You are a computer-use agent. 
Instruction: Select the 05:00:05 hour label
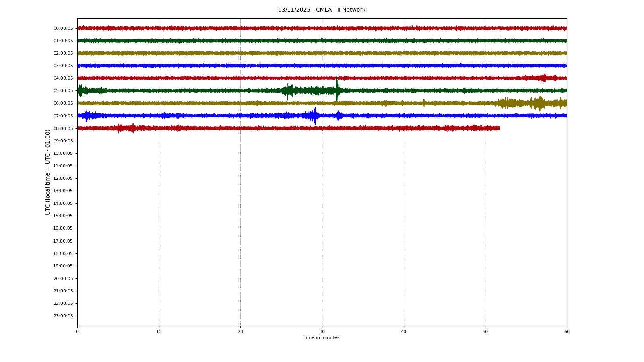63,91
